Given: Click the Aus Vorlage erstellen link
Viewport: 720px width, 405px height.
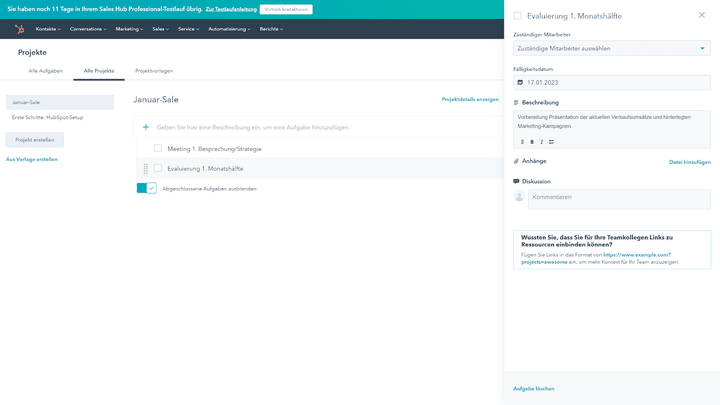Looking at the screenshot, I should coord(32,159).
